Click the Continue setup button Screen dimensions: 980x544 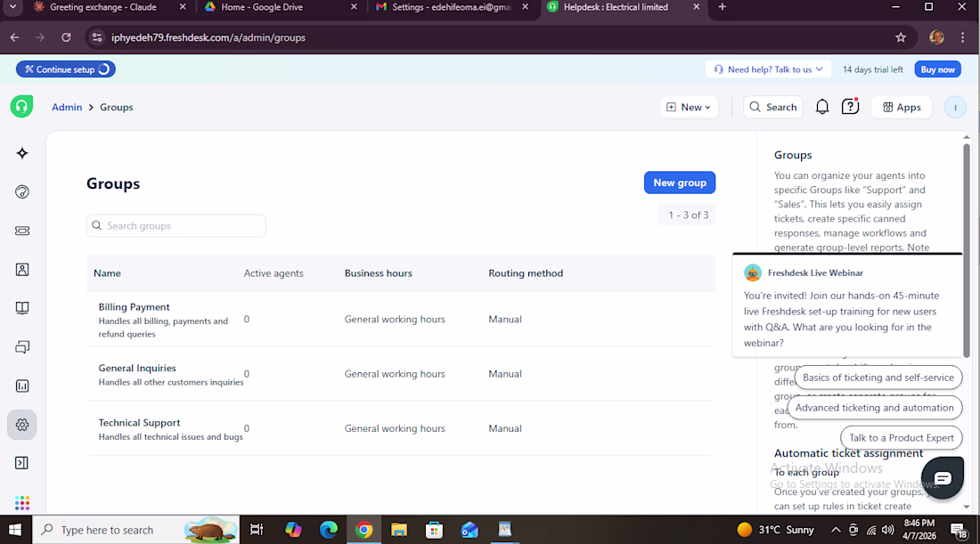66,69
